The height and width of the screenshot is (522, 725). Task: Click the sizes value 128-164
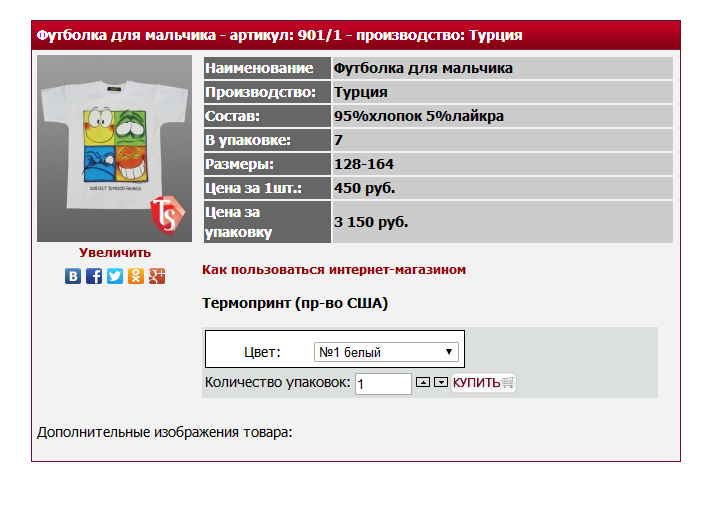point(364,164)
